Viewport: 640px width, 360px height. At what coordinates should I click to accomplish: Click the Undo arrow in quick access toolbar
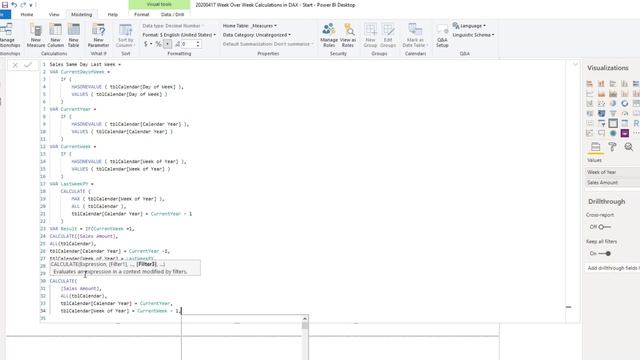click(x=14, y=5)
